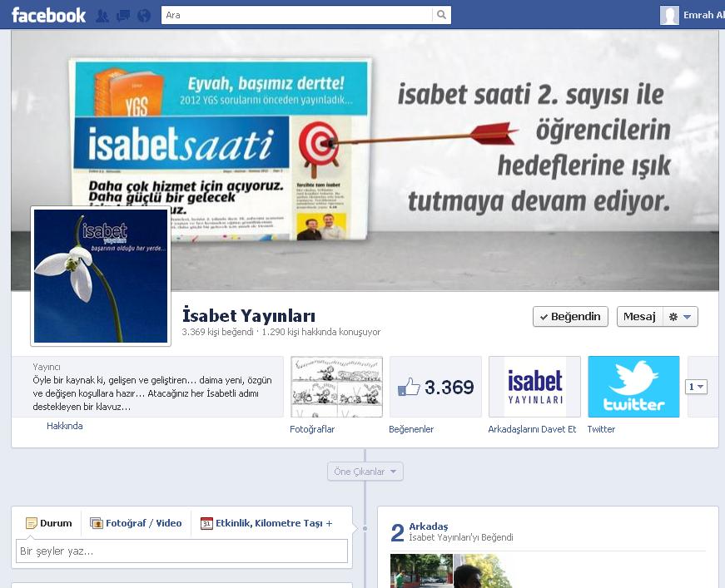Open the messages icon in header
The width and height of the screenshot is (725, 588).
click(123, 16)
